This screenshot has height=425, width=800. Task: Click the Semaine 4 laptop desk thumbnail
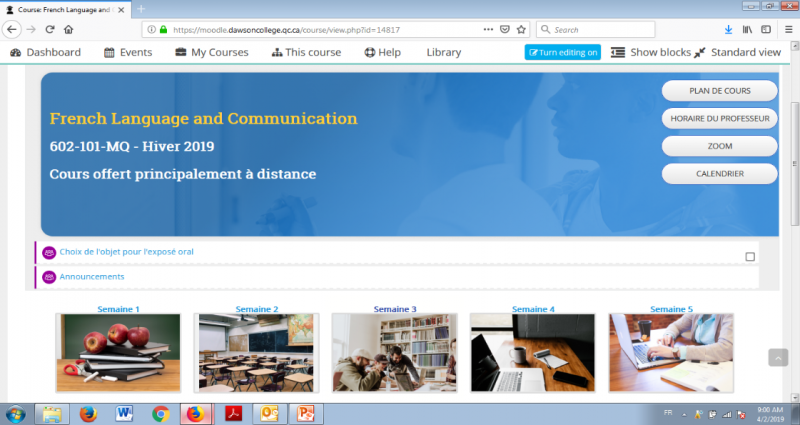click(x=533, y=353)
